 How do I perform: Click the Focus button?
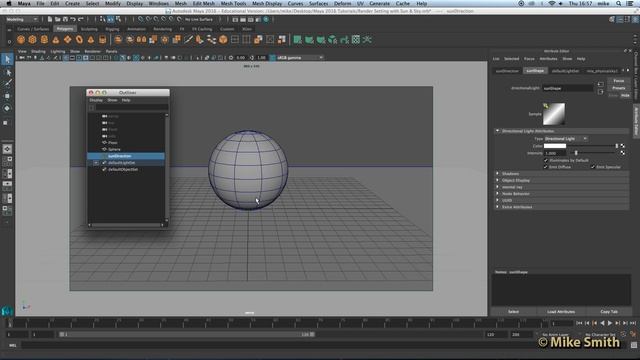(618, 81)
